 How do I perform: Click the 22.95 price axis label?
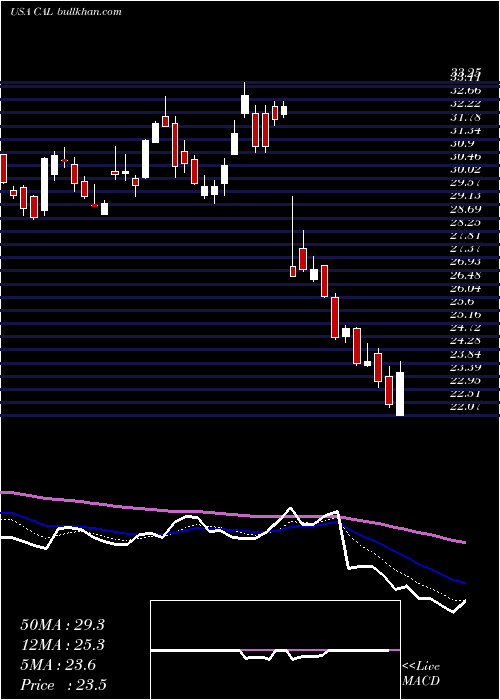466,380
